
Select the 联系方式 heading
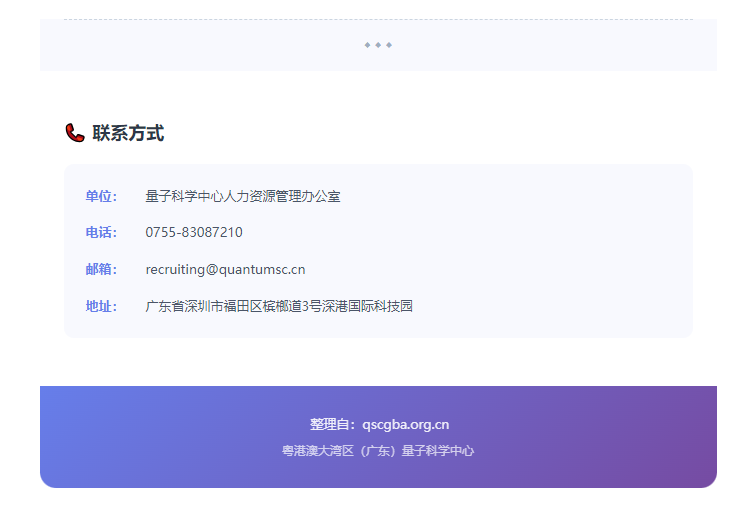(128, 133)
